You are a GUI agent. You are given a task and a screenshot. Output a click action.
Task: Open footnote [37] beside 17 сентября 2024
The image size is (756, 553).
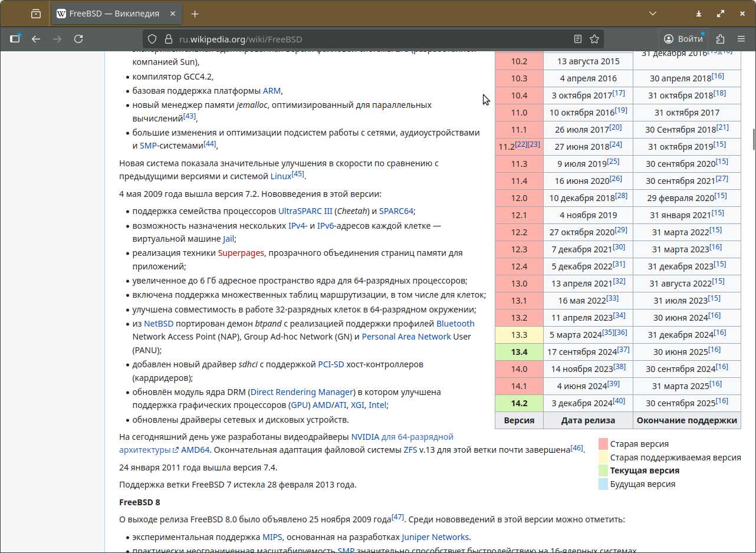tap(623, 349)
